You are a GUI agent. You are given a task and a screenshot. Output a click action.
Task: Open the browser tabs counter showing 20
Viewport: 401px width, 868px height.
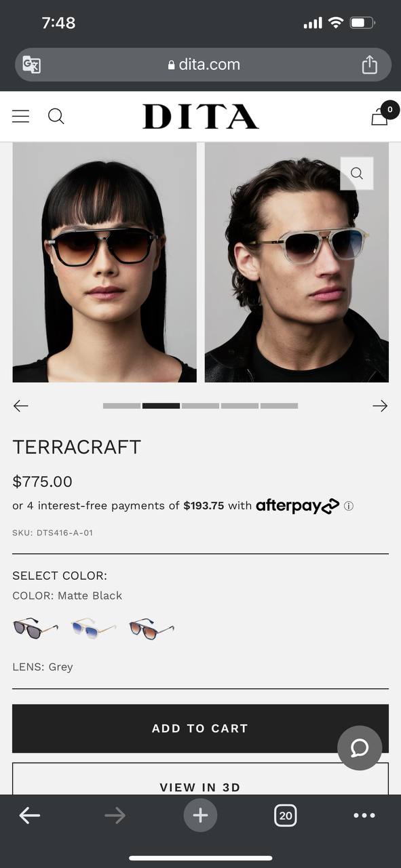(x=286, y=815)
